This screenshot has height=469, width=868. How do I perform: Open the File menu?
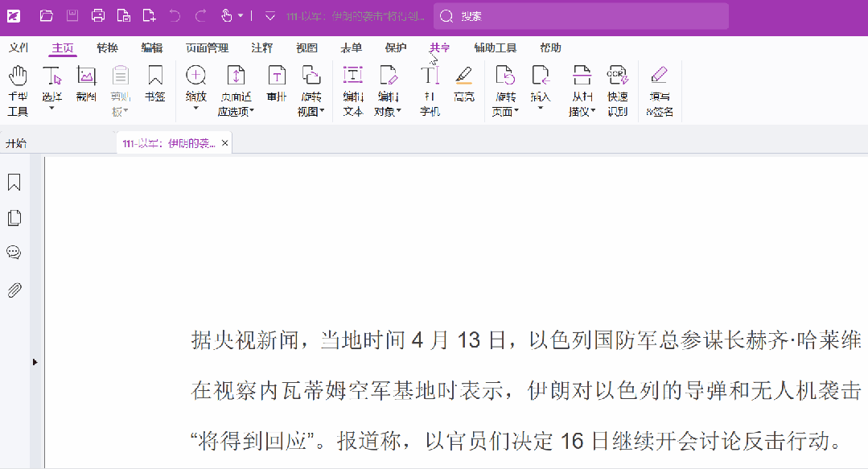[x=18, y=47]
